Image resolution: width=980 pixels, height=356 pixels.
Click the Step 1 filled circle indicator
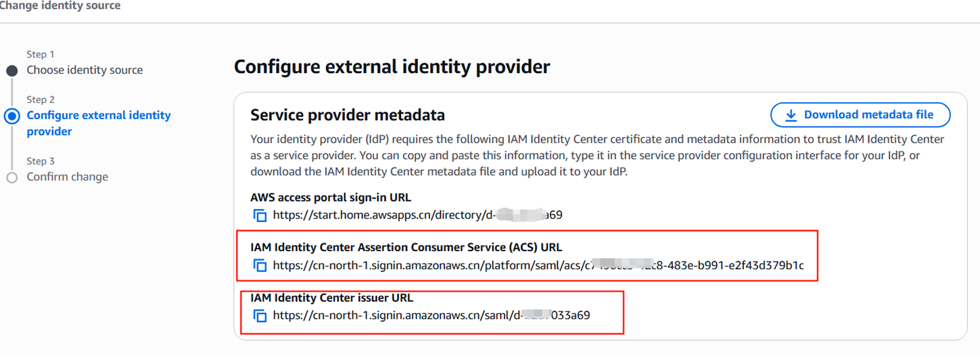click(x=11, y=70)
